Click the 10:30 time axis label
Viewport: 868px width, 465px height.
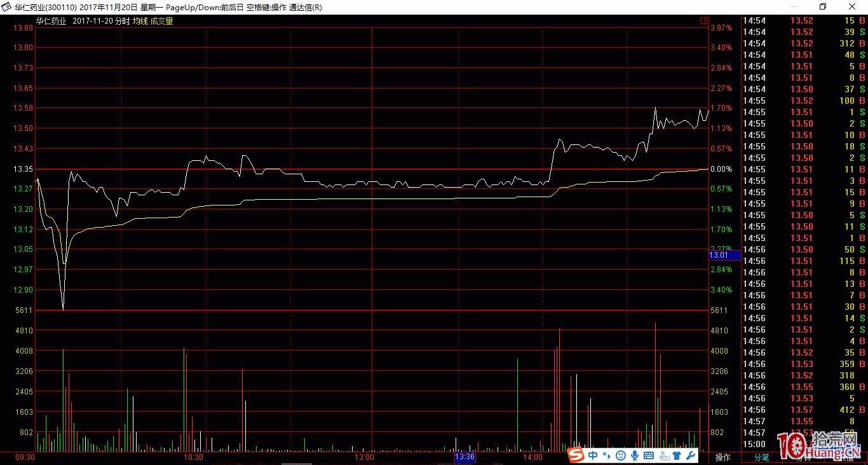pos(194,457)
